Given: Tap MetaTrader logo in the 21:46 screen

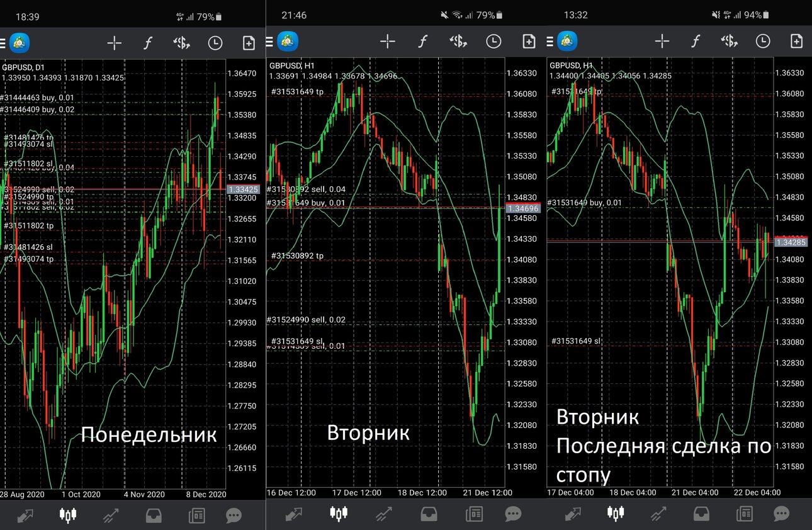Looking at the screenshot, I should coord(287,42).
